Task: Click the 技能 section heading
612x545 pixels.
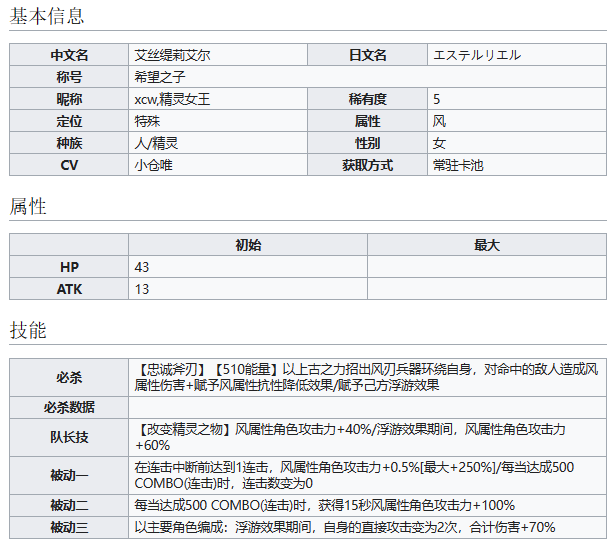Action: [x=27, y=331]
